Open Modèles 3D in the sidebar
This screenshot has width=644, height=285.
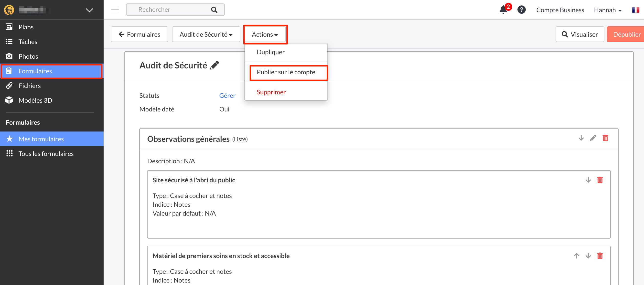tap(52, 100)
